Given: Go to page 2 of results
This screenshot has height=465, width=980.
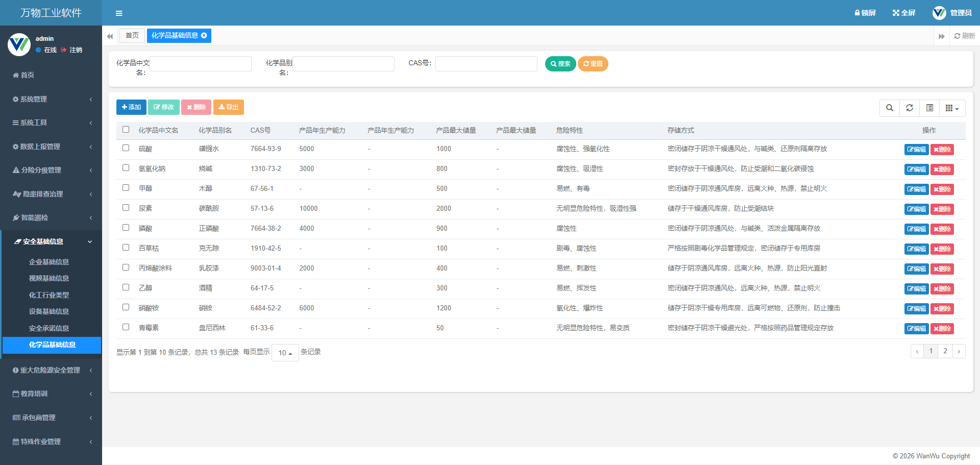Looking at the screenshot, I should (x=945, y=351).
